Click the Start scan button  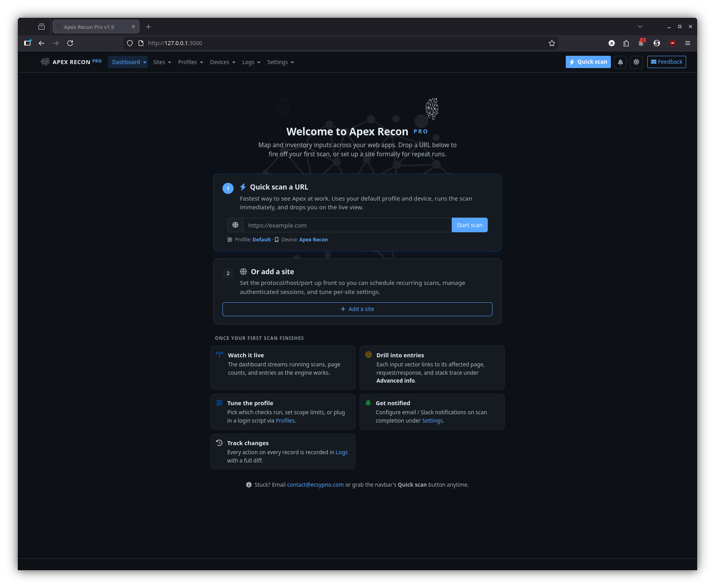click(x=470, y=225)
